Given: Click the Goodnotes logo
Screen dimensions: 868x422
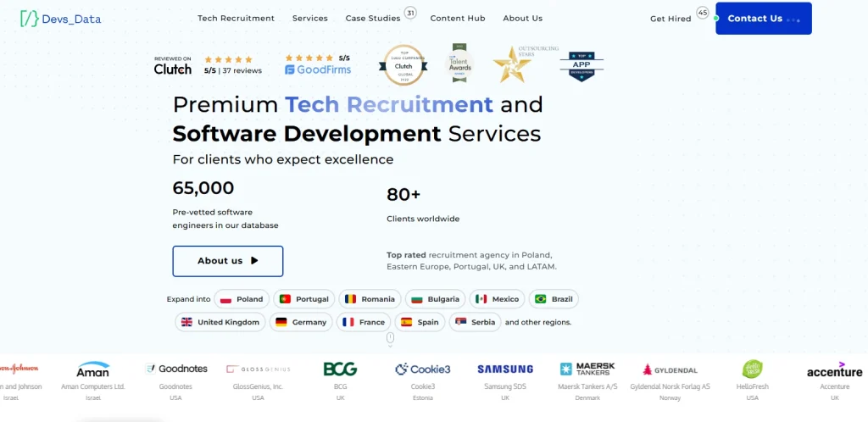Looking at the screenshot, I should (176, 369).
